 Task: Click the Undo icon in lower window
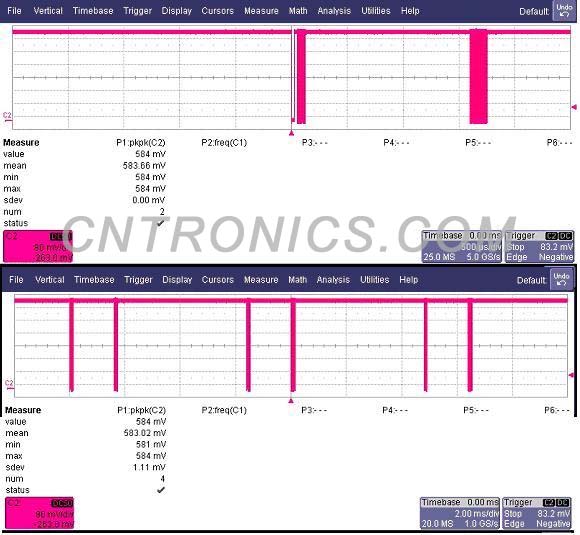coord(561,279)
